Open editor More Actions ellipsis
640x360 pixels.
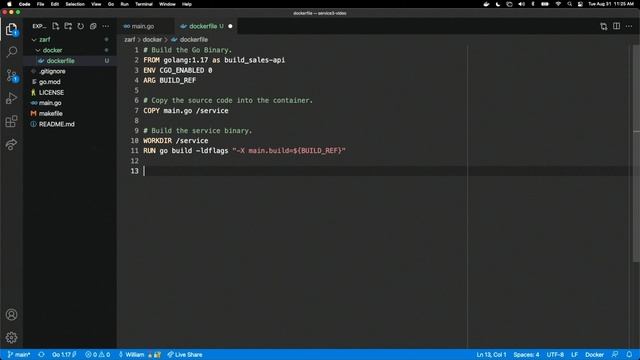[x=629, y=26]
